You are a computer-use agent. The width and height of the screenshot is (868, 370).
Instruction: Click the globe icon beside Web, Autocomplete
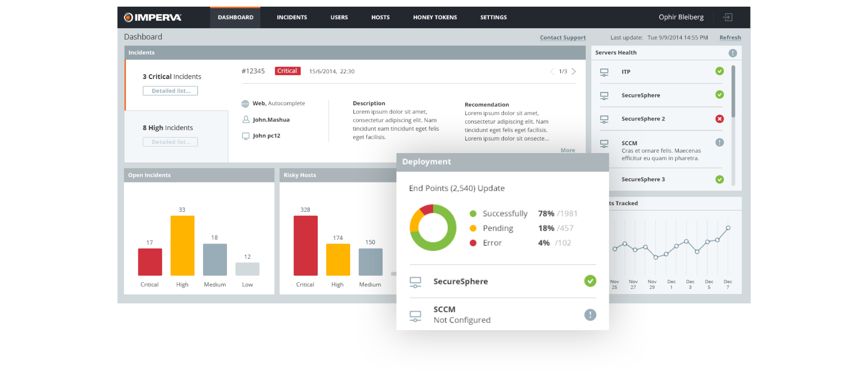[245, 104]
